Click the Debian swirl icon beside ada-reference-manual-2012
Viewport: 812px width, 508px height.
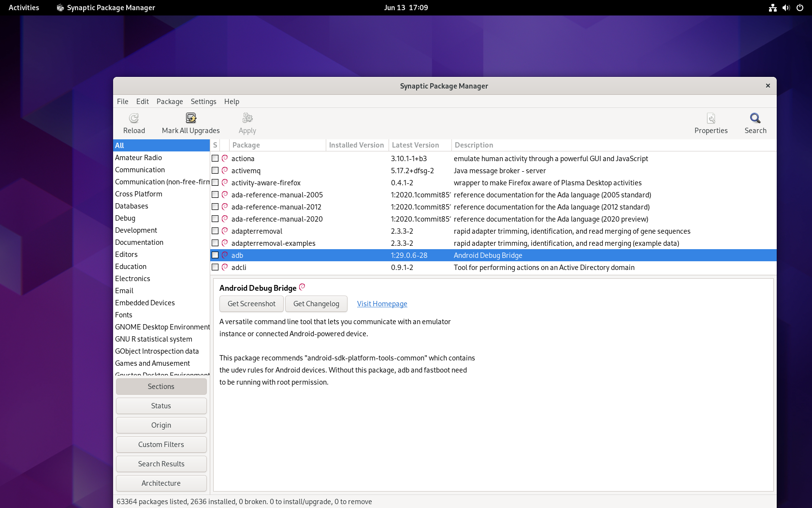225,207
